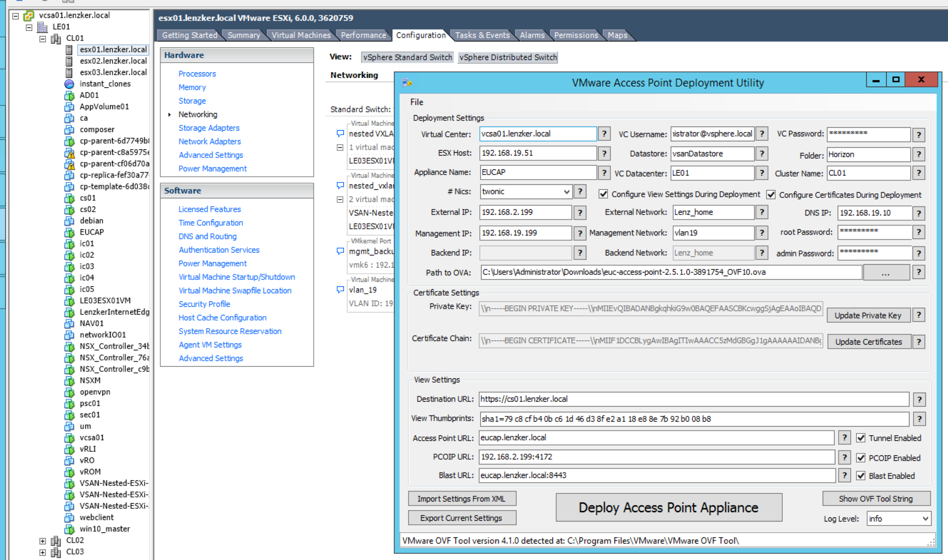Viewport: 948px width, 560px height.
Task: Click Deploy Access Point Appliance button
Action: [x=668, y=507]
